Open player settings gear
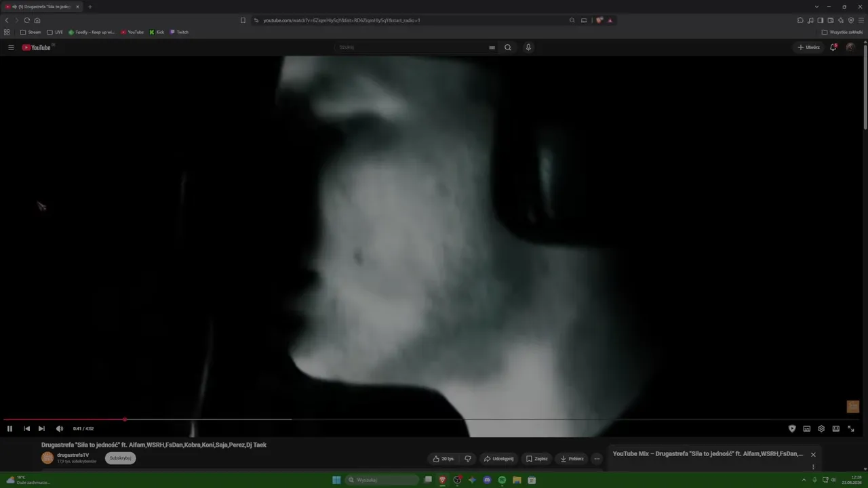 coord(821,428)
